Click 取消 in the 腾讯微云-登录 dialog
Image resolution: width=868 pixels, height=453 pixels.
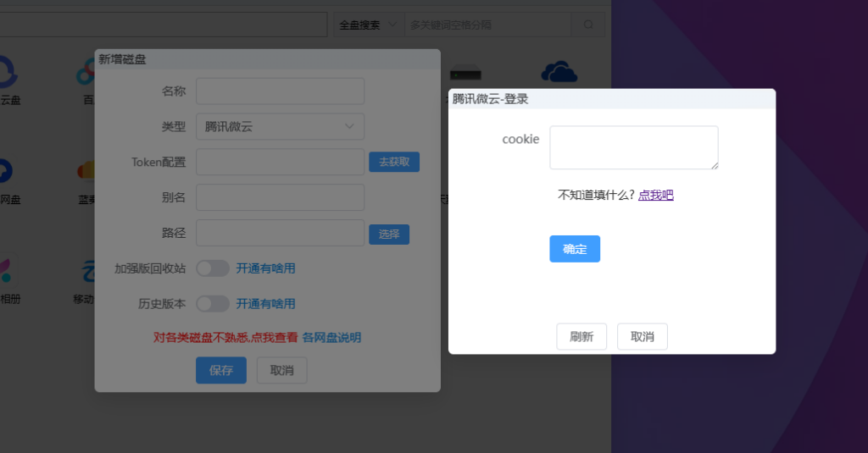coord(643,337)
